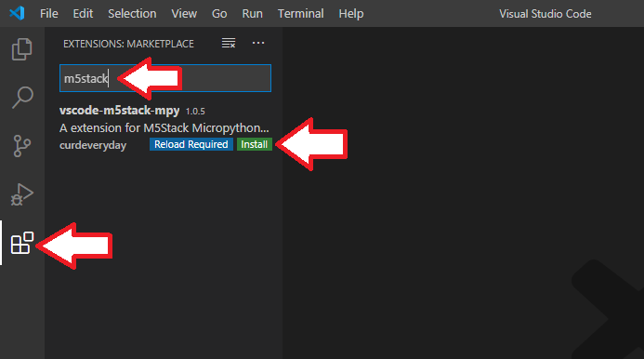Screen dimensions: 644x359
Task: Select the vscode-m5stack-mpy extension title
Action: pos(120,111)
